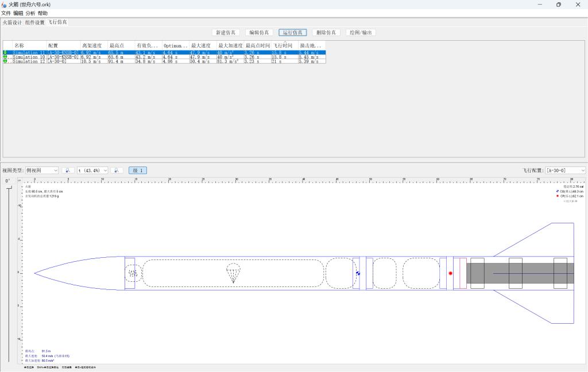This screenshot has width=588, height=372.
Task: Expand the 飞行配置 [A-30-0] dropdown
Action: tap(565, 170)
